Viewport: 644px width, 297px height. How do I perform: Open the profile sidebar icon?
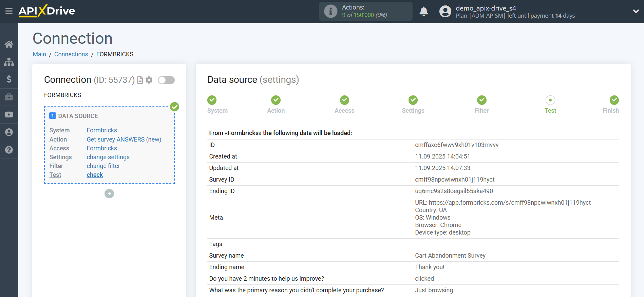(9, 132)
